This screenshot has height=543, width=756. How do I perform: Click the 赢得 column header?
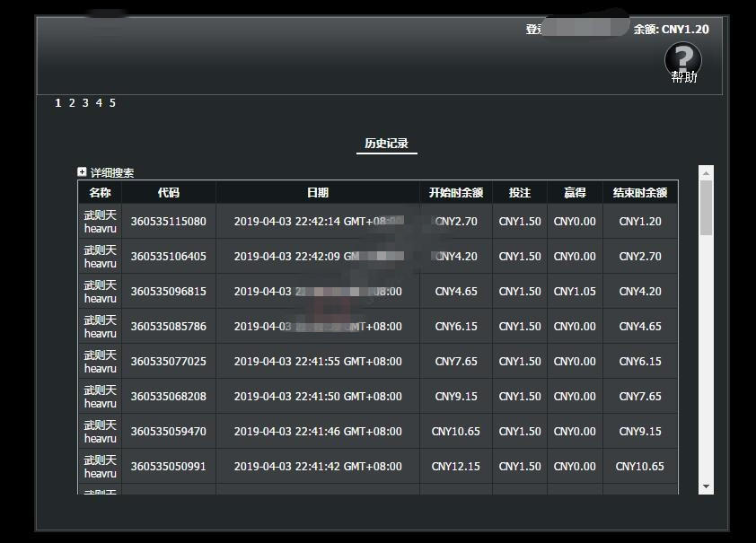pos(575,193)
